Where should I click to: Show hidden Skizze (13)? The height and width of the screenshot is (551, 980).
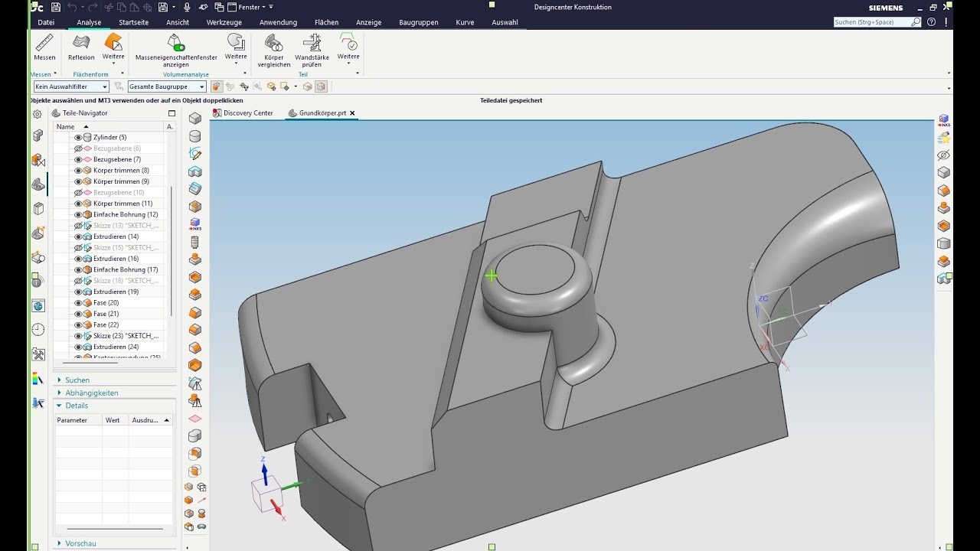pos(78,226)
